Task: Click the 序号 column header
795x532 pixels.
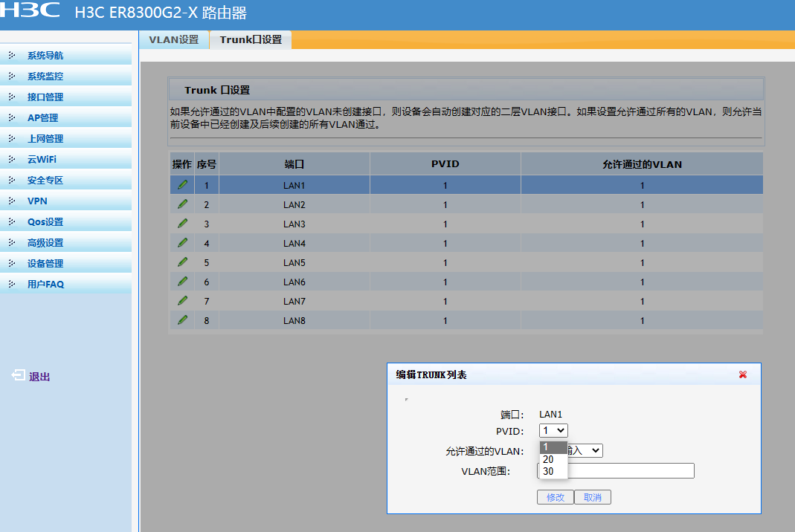Action: (x=206, y=163)
